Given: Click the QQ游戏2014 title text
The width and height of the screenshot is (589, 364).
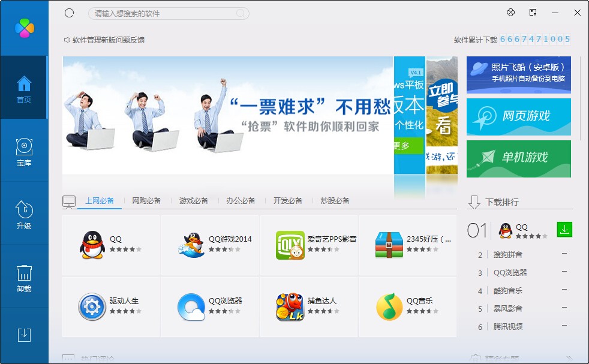Looking at the screenshot, I should click(x=230, y=239).
